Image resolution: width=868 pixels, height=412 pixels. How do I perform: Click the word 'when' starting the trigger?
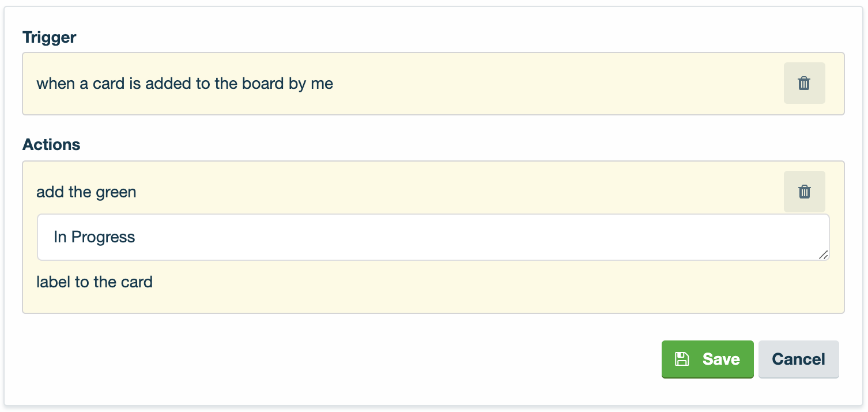point(56,84)
